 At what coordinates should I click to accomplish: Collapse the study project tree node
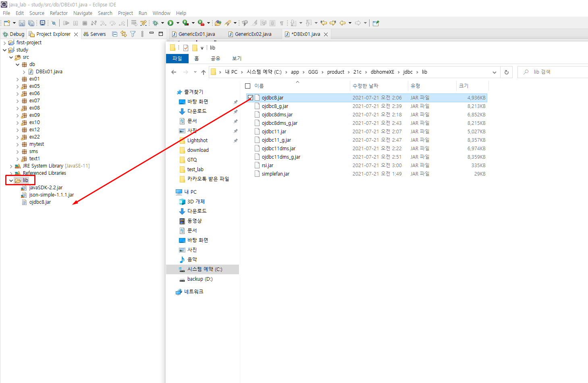click(x=5, y=50)
